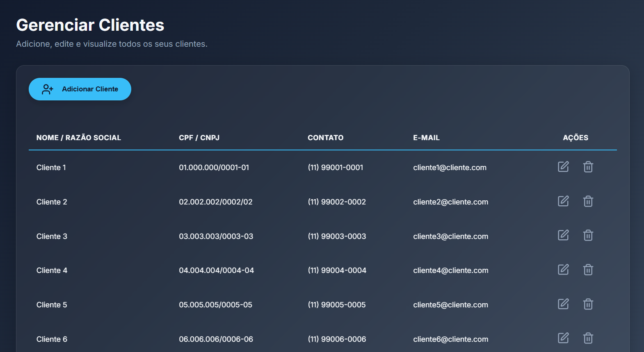
Task: Edit Cliente 1 with the pencil icon
Action: 563,167
